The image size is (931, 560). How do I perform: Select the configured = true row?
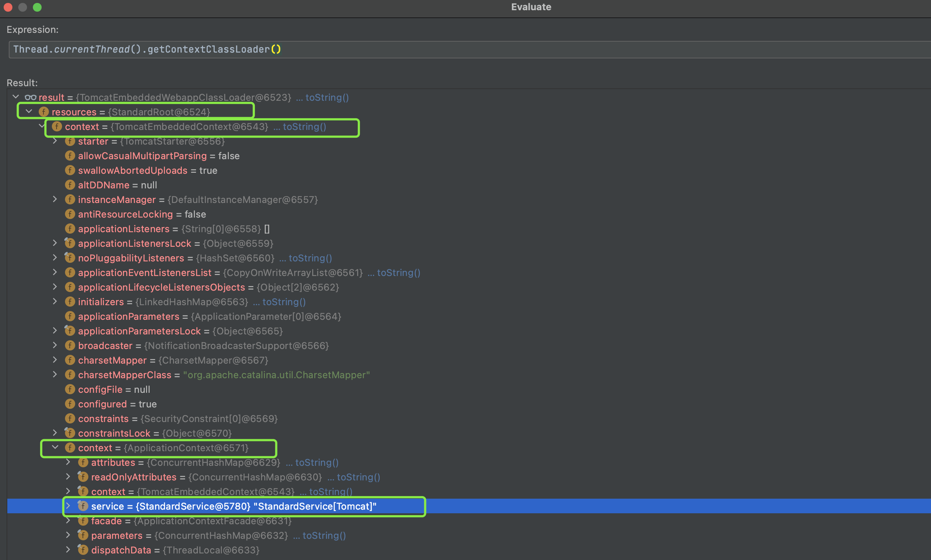click(x=469, y=404)
